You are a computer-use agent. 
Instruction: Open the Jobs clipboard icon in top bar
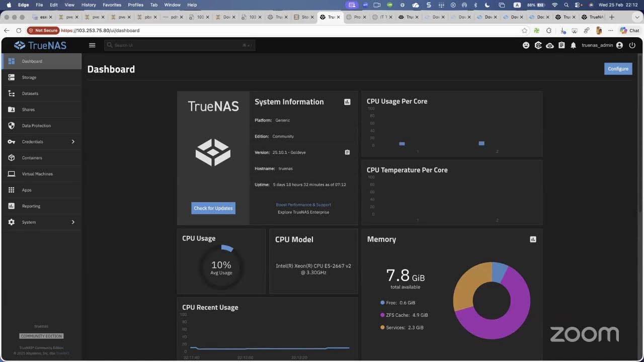[561, 45]
